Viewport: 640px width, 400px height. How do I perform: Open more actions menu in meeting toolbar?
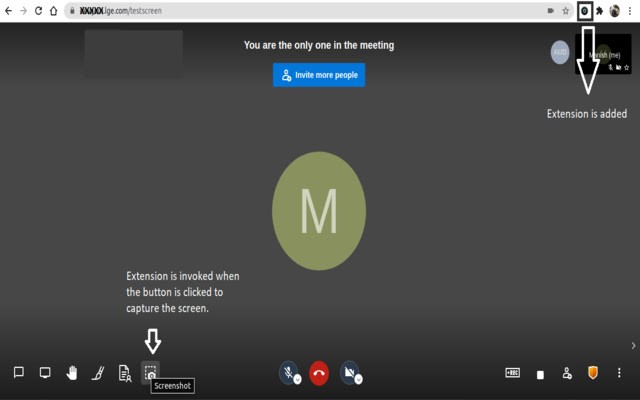(619, 373)
